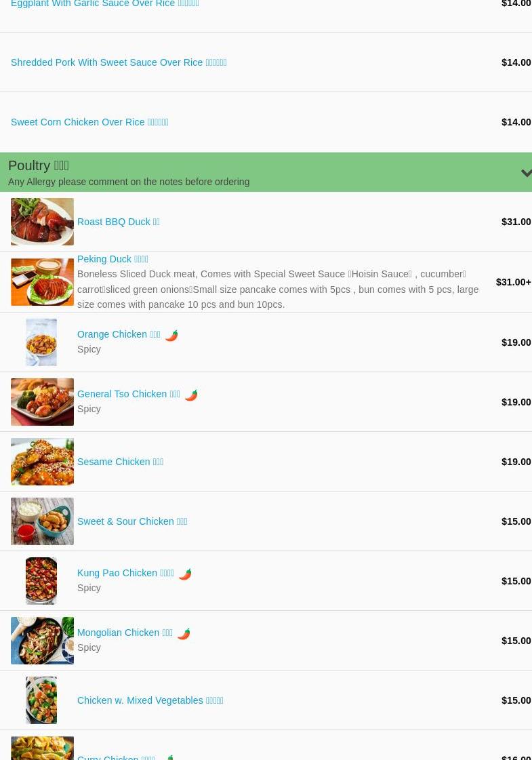Open the Chicken w. Mixed Vegetables item
The width and height of the screenshot is (532, 760).
point(150,700)
